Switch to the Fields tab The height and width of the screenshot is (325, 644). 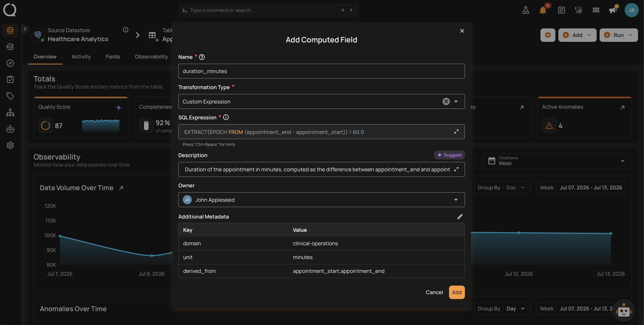pyautogui.click(x=113, y=57)
